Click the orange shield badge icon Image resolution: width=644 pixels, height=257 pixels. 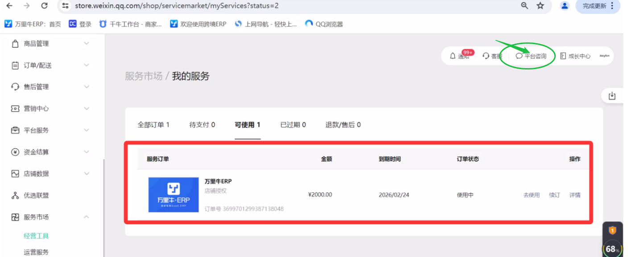click(x=612, y=230)
